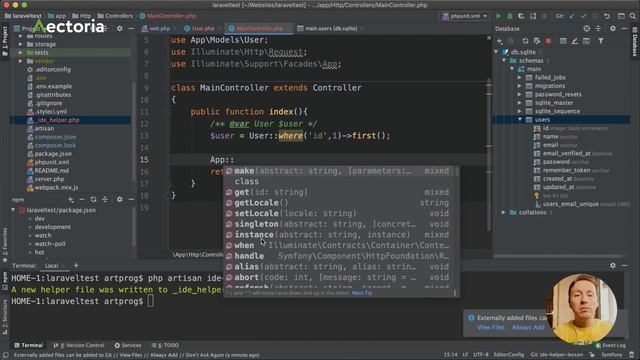This screenshot has height=360, width=640.
Task: Run the phpunit.xml configuration
Action: [x=498, y=16]
